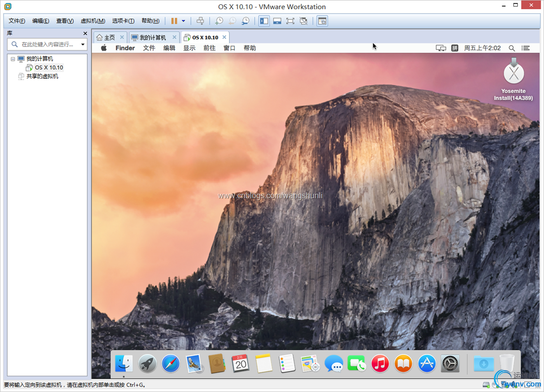Open iBooks in the Dock
Screen dimensions: 544x392
pos(403,363)
